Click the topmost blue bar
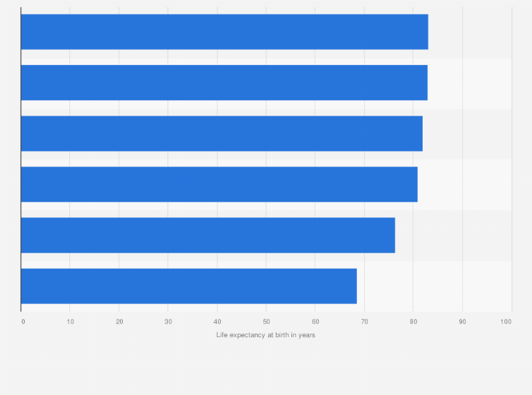Screen dimensions: 532x395 [x=224, y=32]
